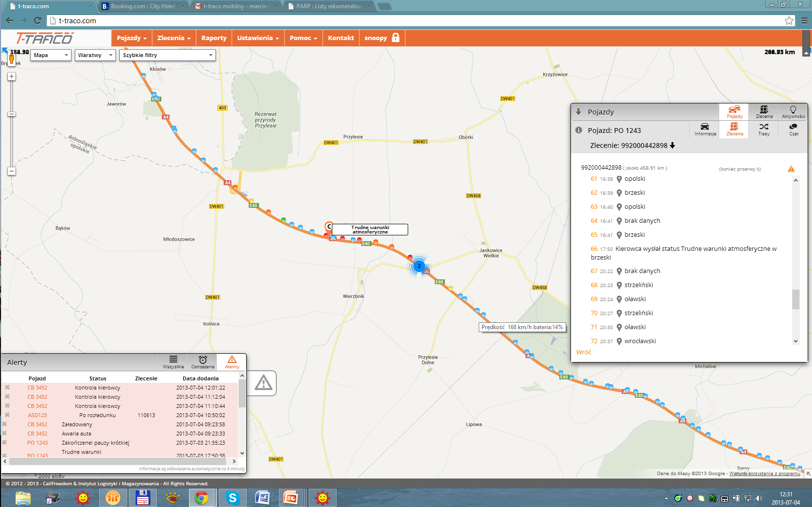Open the Kontakt menu item
812x507 pixels.
[341, 38]
